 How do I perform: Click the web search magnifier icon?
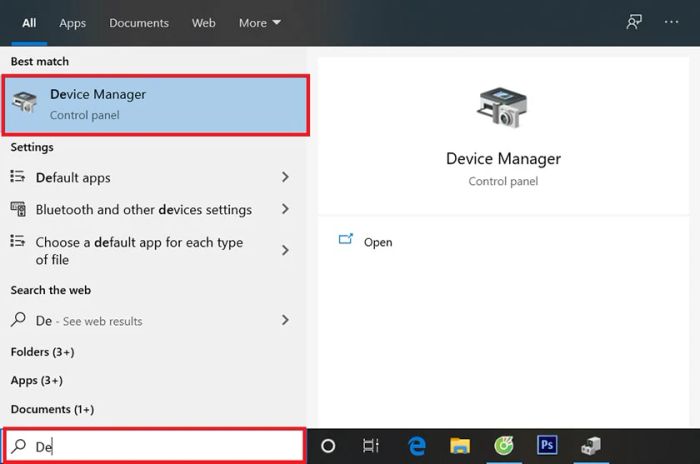[x=18, y=319]
